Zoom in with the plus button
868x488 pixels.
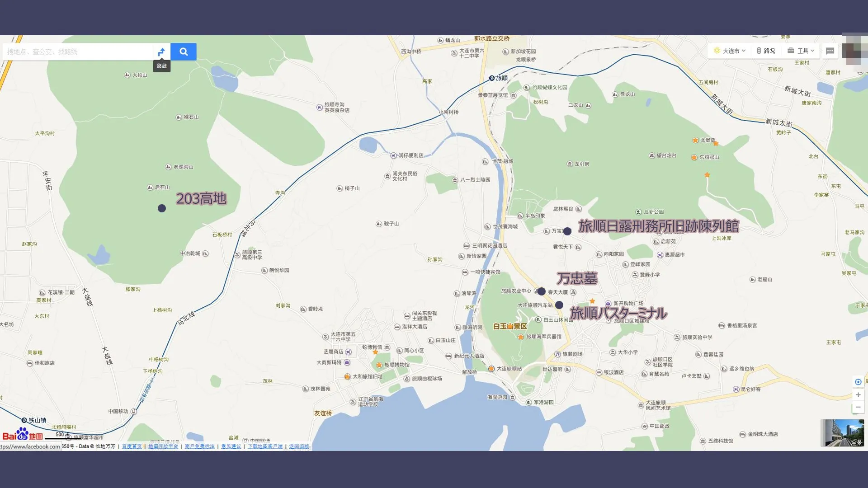coord(858,394)
